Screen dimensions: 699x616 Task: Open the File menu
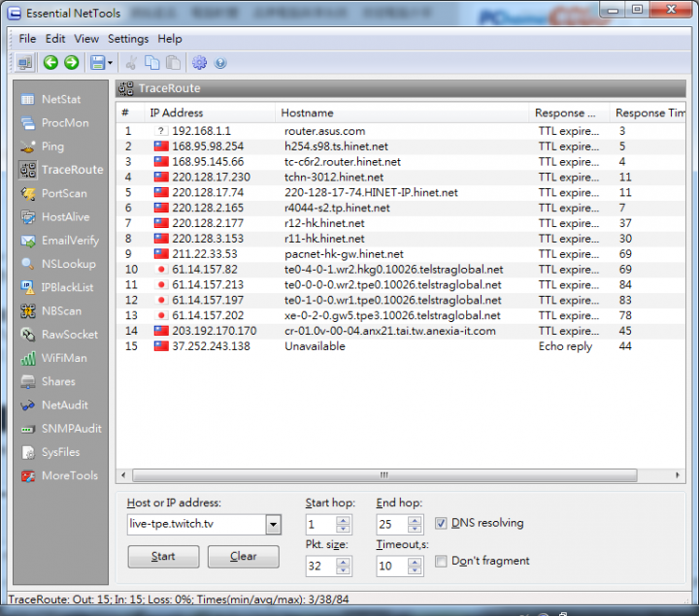pyautogui.click(x=27, y=39)
